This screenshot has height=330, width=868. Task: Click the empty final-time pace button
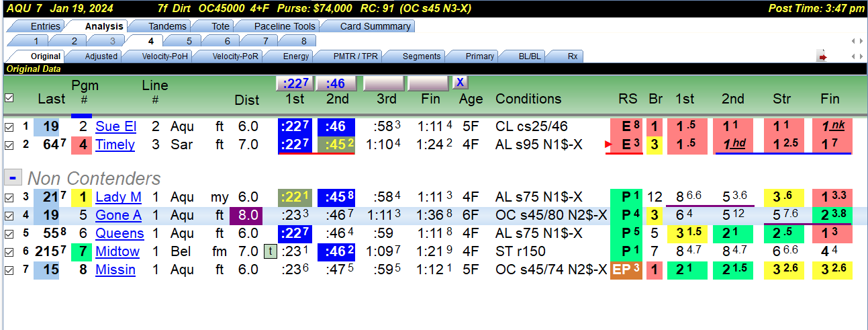click(x=428, y=83)
